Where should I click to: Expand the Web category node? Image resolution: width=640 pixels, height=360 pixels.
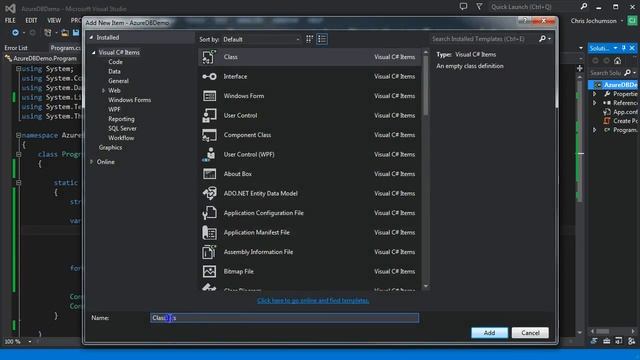[x=103, y=91]
